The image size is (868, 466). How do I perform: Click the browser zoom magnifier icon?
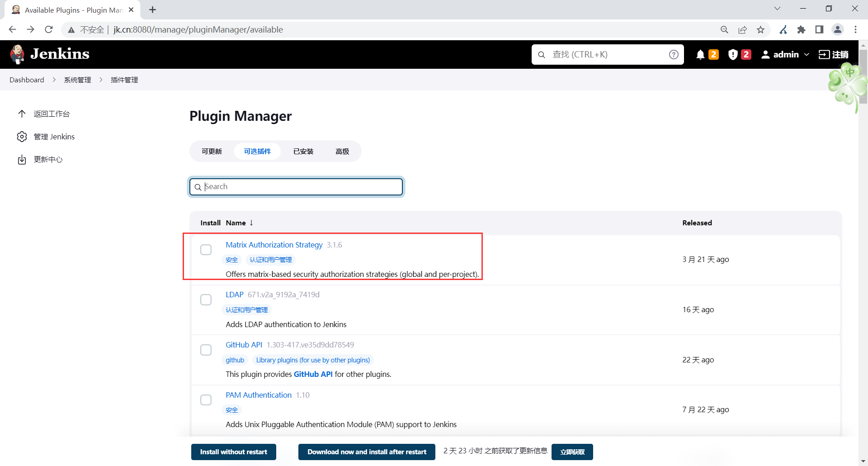724,29
